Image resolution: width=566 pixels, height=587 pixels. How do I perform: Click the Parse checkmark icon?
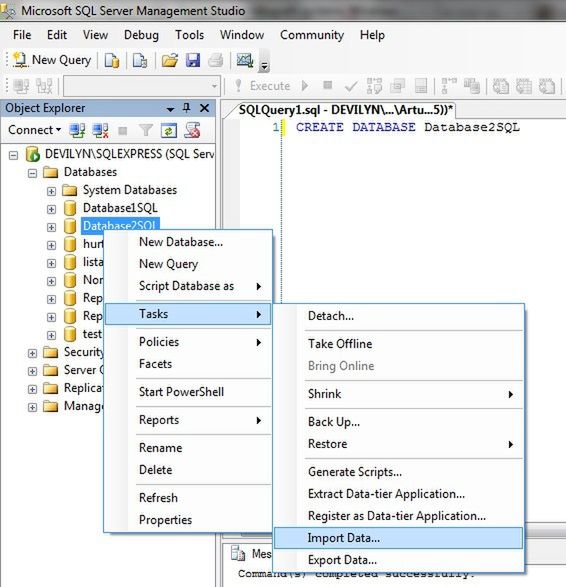pyautogui.click(x=351, y=86)
